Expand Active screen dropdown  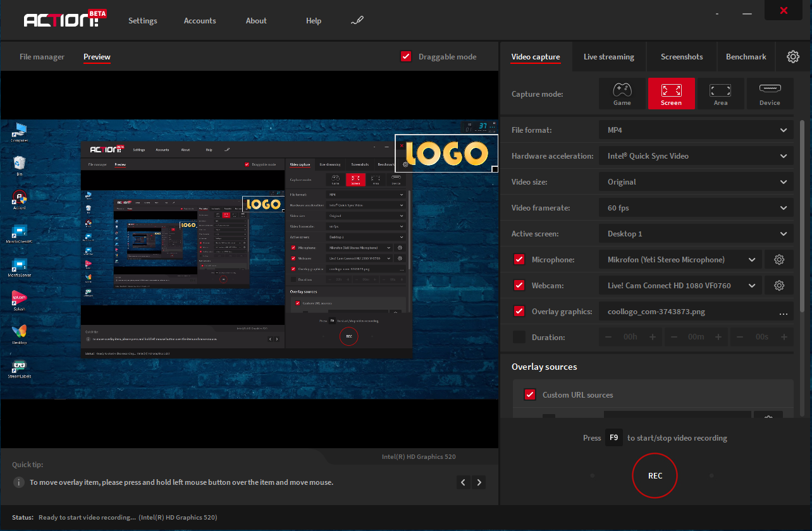click(696, 233)
